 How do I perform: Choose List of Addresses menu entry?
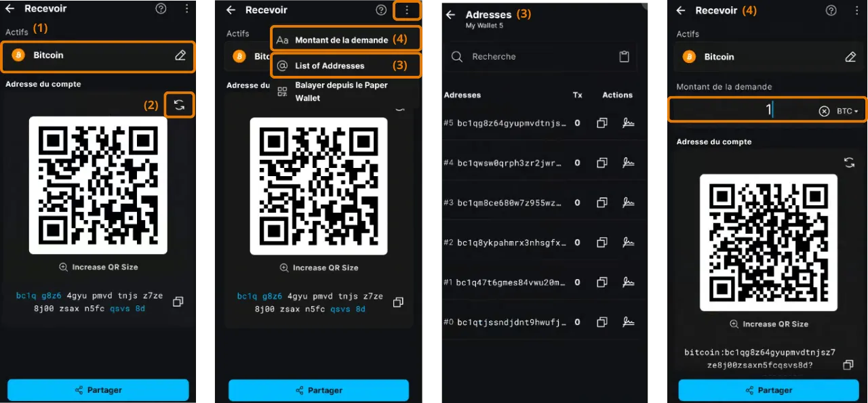(x=347, y=66)
